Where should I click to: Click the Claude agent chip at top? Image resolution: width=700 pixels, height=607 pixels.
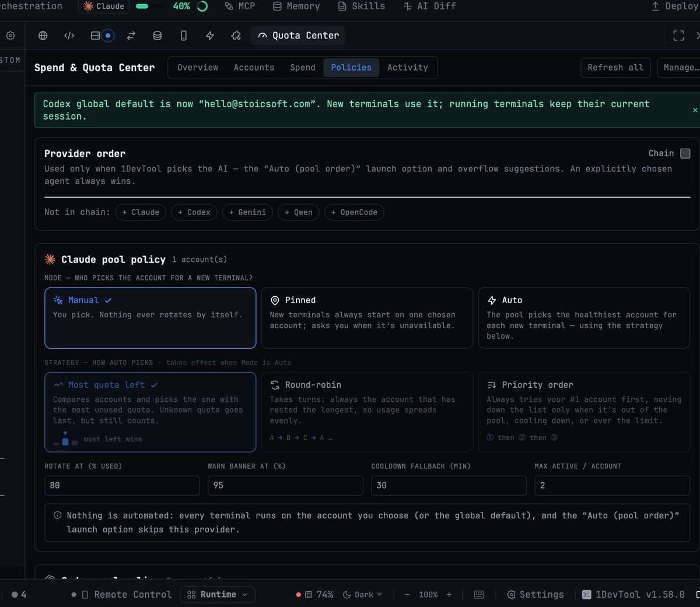[x=104, y=6]
